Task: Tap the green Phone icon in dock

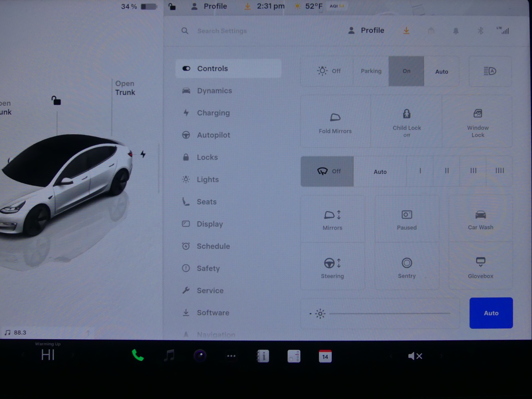Action: pos(137,355)
